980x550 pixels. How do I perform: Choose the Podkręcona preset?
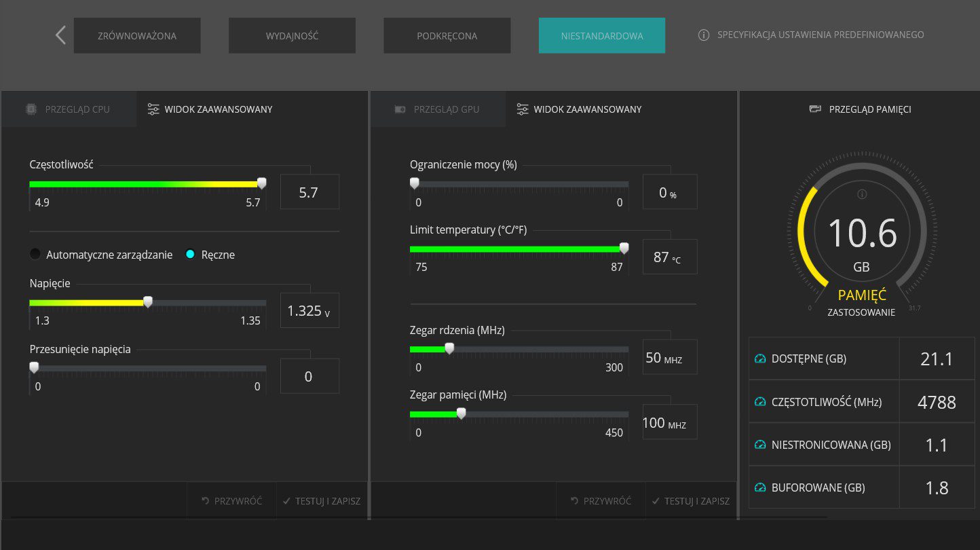click(447, 35)
